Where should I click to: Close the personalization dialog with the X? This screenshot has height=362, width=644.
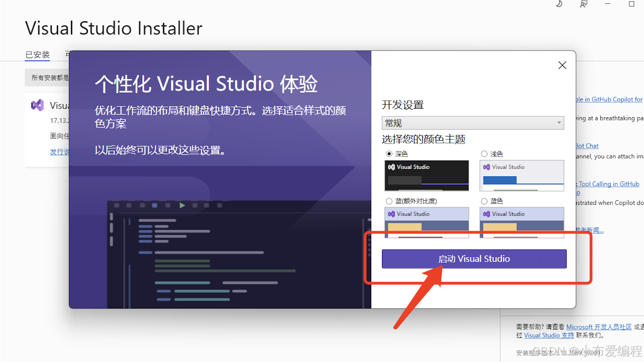(562, 66)
